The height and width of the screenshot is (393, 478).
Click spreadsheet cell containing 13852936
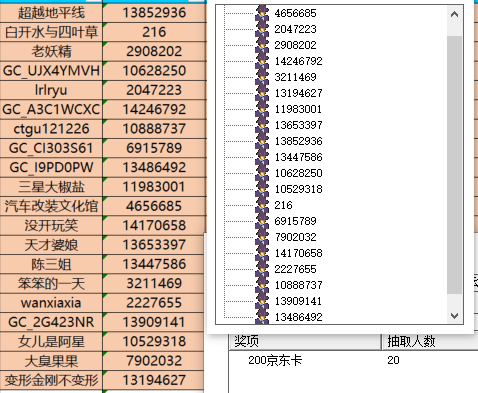point(154,13)
